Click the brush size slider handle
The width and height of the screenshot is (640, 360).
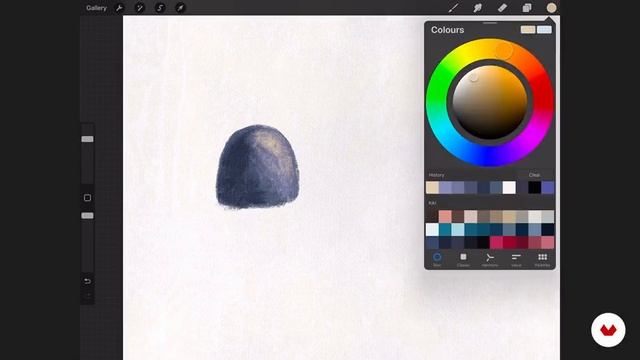point(87,139)
